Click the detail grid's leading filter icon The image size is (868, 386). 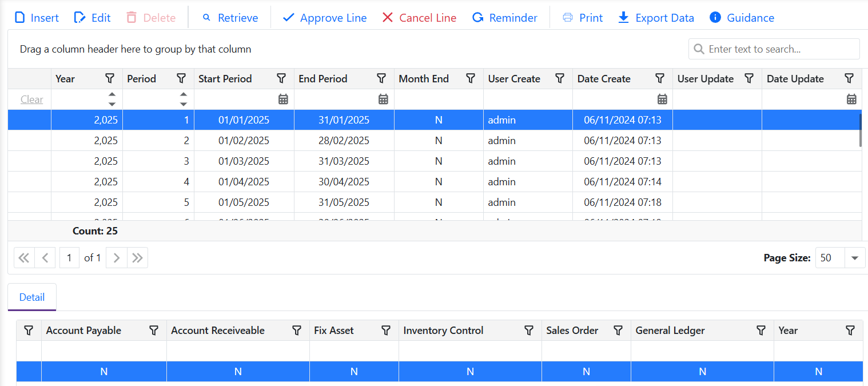pos(29,330)
